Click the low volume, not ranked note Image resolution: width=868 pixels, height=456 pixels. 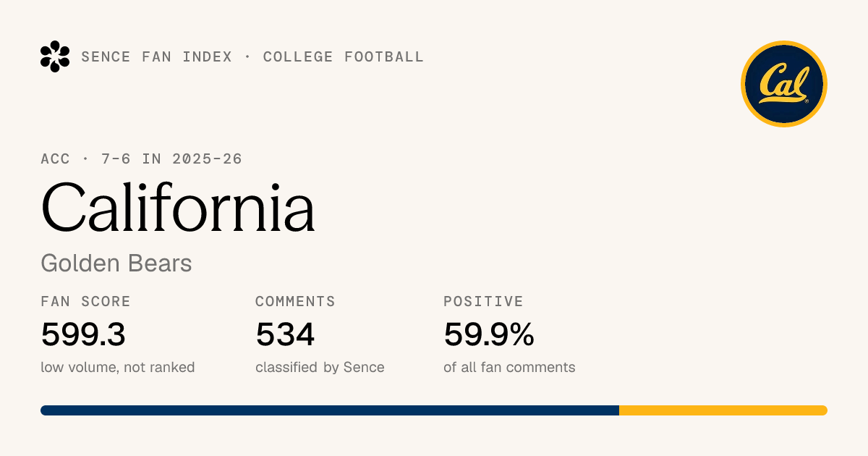(118, 367)
